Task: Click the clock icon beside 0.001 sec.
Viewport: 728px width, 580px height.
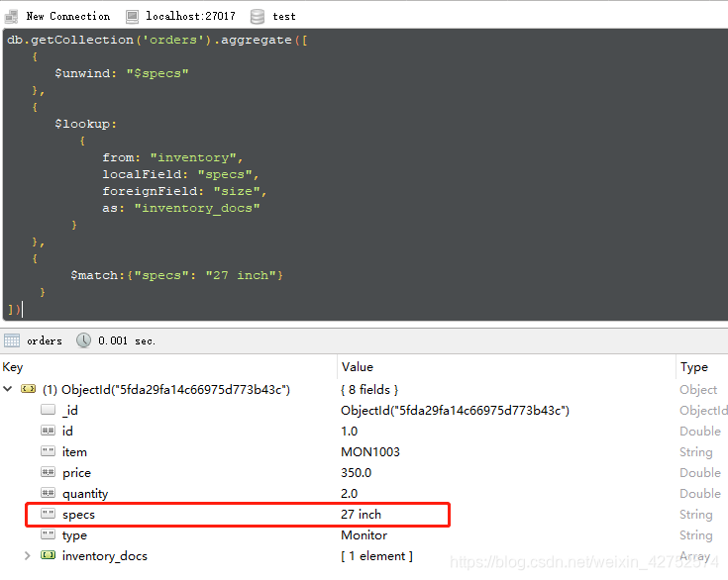Action: pyautogui.click(x=83, y=340)
